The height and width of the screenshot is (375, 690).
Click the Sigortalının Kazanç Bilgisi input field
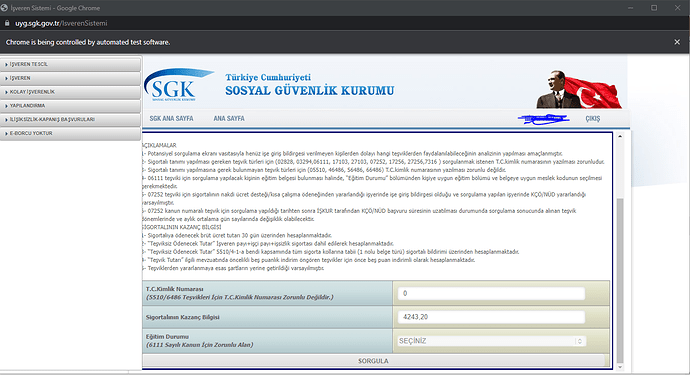[491, 317]
